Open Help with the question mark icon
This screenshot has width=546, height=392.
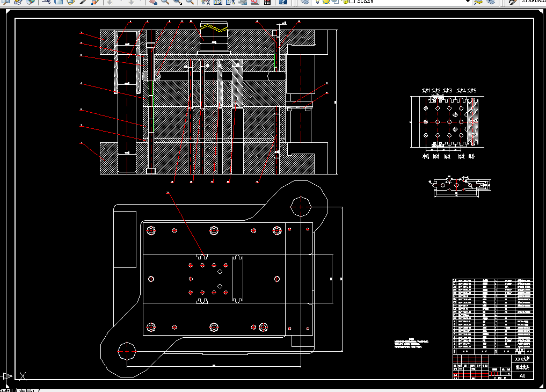point(283,2)
